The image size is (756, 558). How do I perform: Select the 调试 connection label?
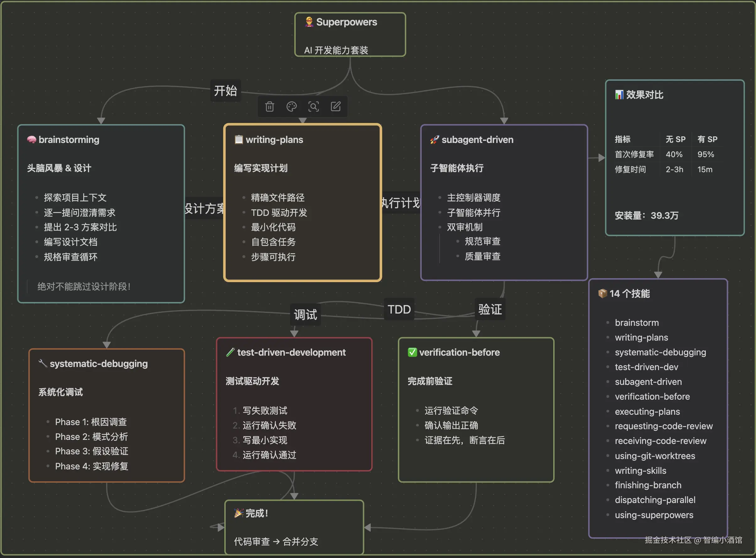(305, 315)
